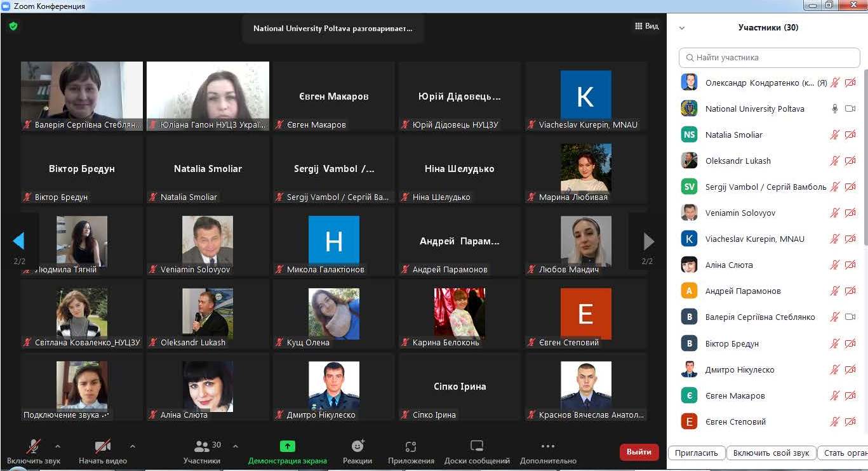Start video with the camera button

point(102,446)
